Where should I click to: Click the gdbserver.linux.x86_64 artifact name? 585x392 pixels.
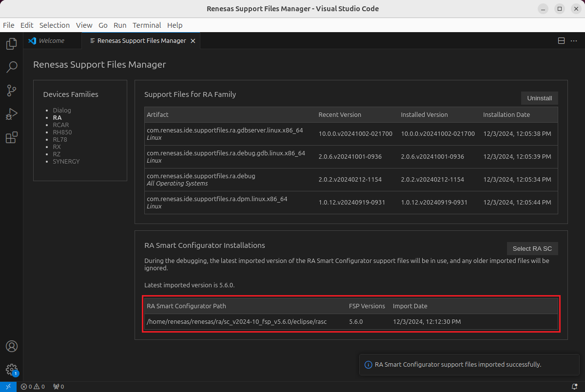click(225, 130)
